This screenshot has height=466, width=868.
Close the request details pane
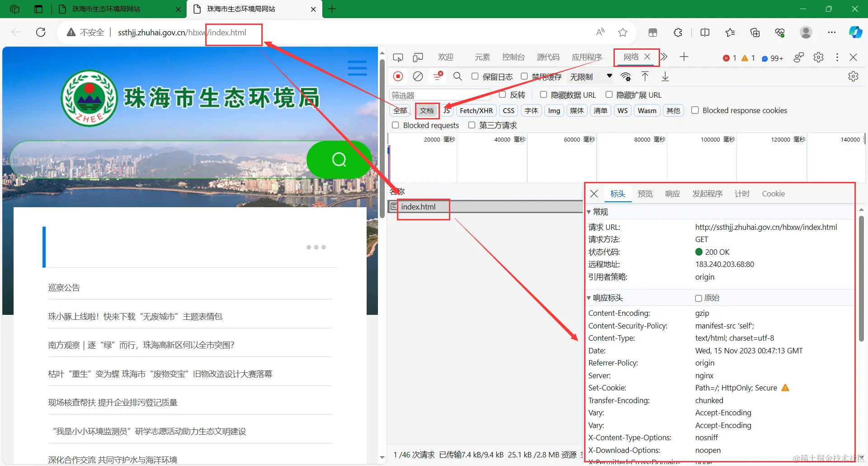pos(594,194)
